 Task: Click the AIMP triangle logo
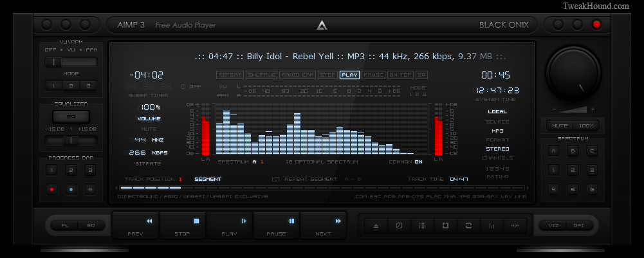322,24
